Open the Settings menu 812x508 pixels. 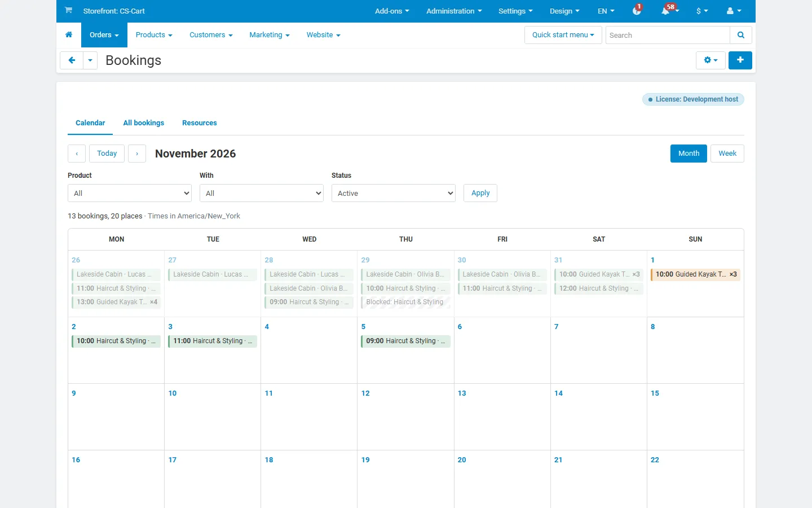515,11
